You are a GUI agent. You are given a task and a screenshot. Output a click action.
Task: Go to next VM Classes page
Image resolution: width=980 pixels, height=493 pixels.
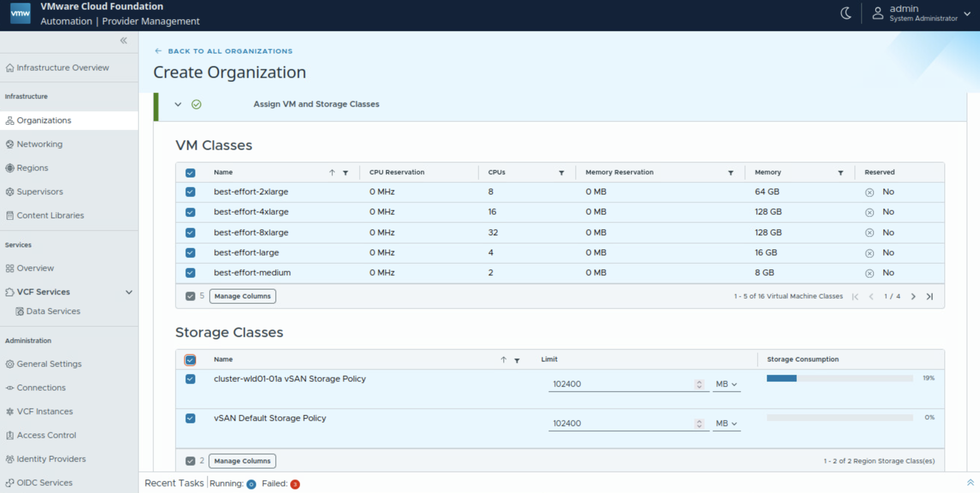click(913, 296)
